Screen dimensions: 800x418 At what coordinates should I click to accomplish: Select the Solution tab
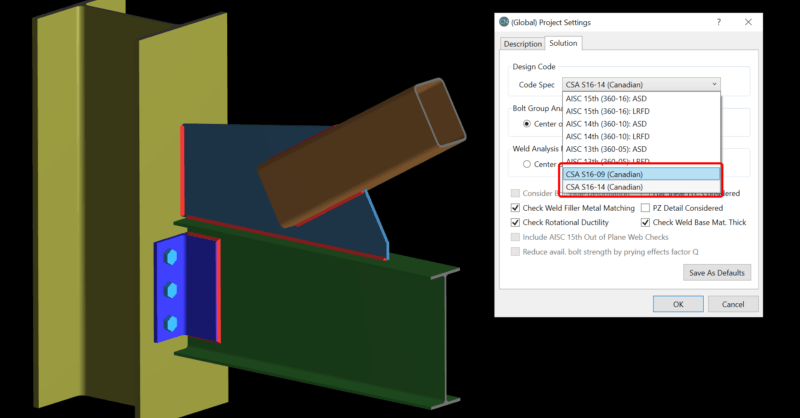(x=563, y=43)
